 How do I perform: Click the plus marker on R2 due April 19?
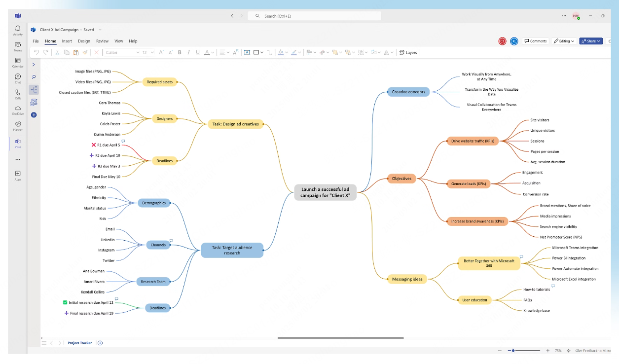coord(92,155)
